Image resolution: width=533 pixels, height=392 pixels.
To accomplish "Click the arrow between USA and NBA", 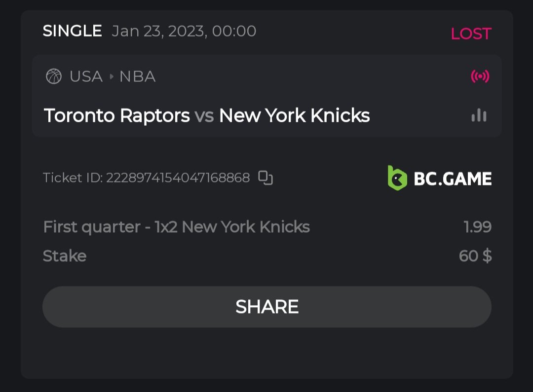I will [x=112, y=77].
